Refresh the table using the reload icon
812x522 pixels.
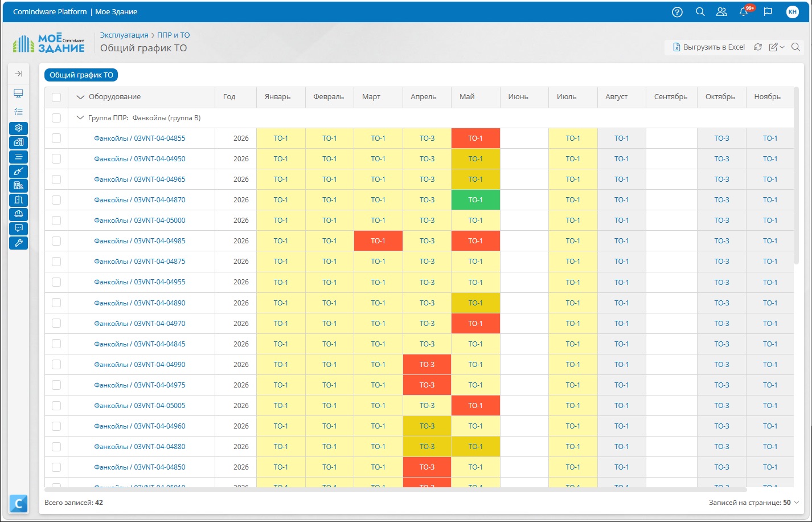(757, 47)
